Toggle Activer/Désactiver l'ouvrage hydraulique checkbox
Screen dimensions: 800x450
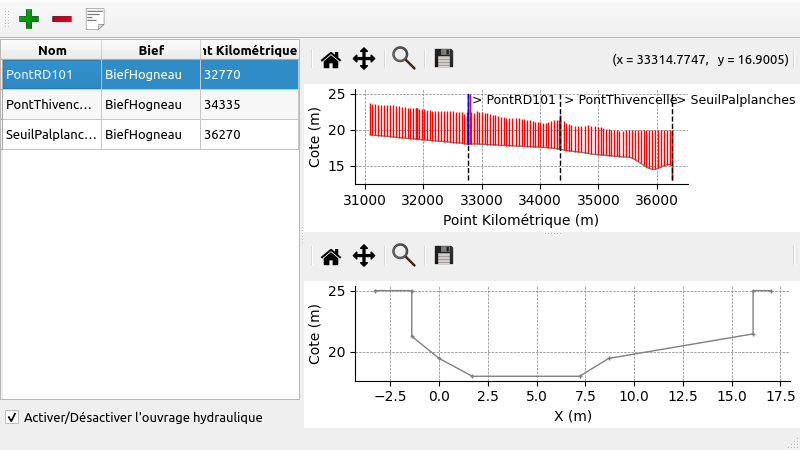(x=12, y=417)
